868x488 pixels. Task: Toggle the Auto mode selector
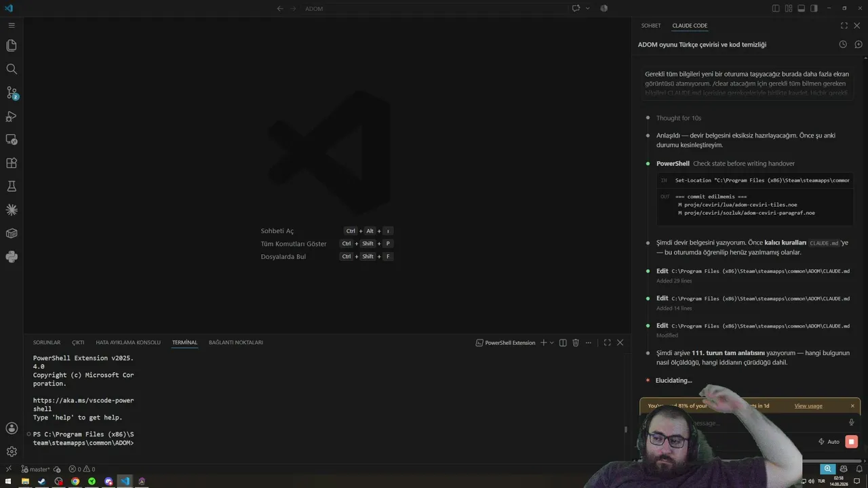(829, 442)
